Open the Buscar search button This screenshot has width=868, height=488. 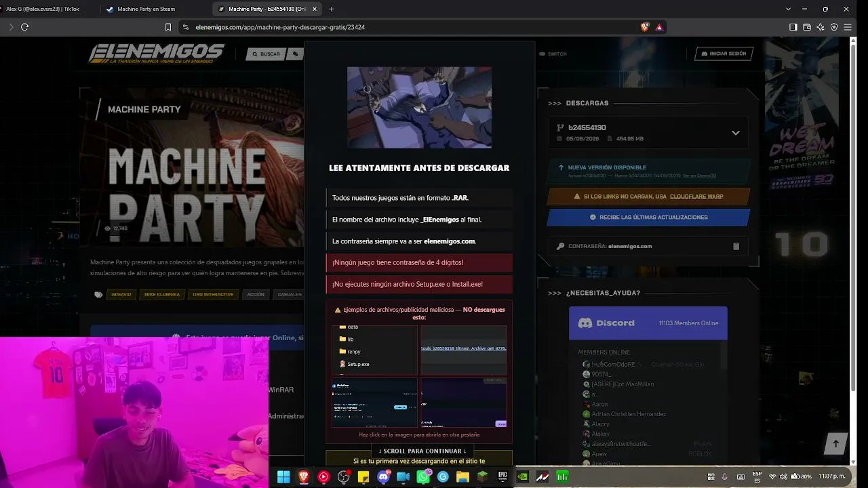point(266,54)
